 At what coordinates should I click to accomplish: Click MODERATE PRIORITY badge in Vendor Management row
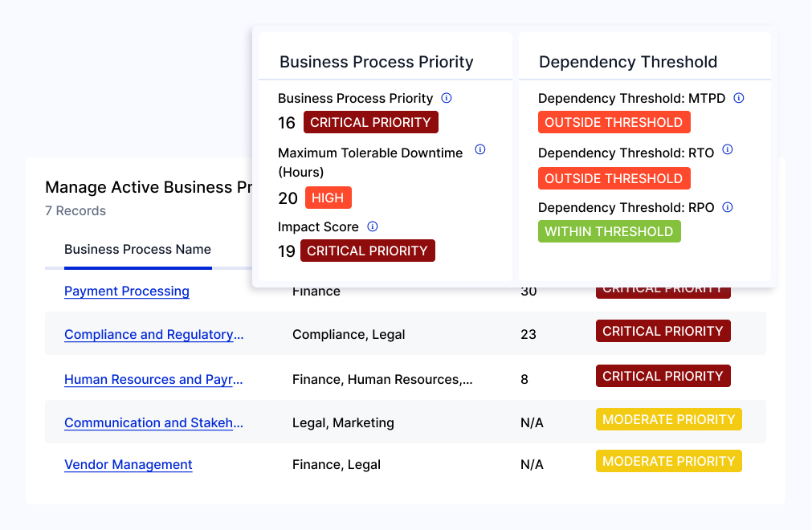[669, 461]
